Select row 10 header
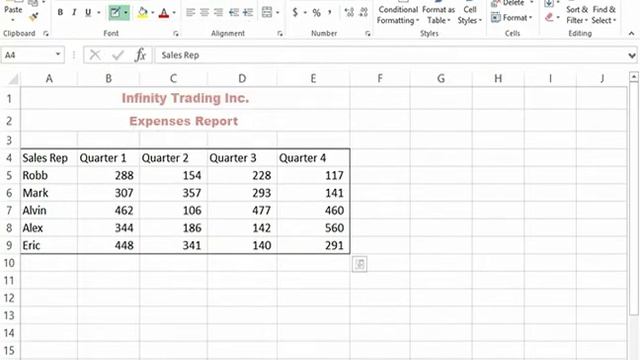The height and width of the screenshot is (360, 640). pyautogui.click(x=9, y=263)
